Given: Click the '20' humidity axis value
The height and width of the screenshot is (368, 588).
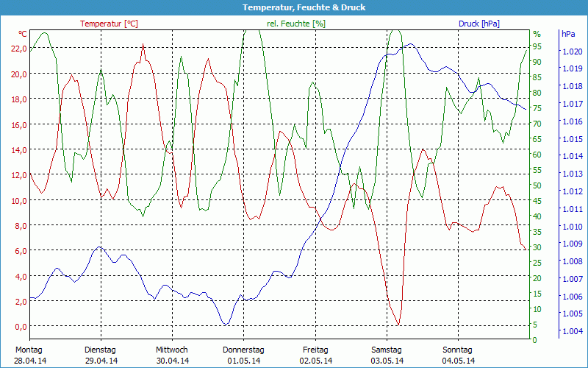Looking at the screenshot, I should [537, 278].
